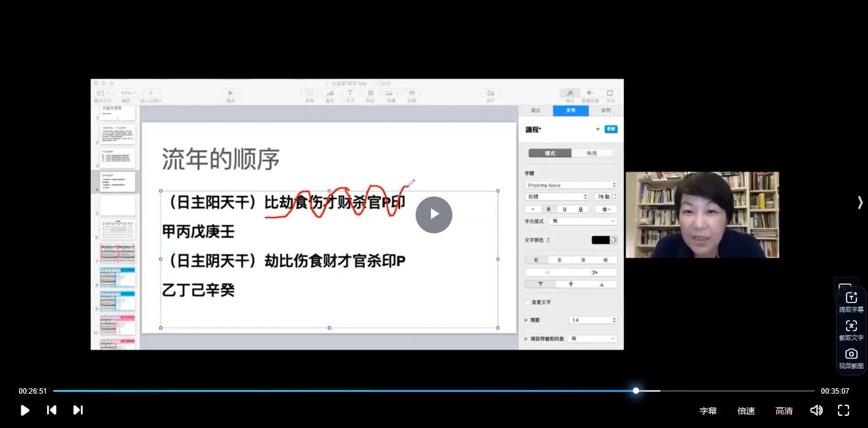Open the playback speed control in the video player

click(746, 410)
